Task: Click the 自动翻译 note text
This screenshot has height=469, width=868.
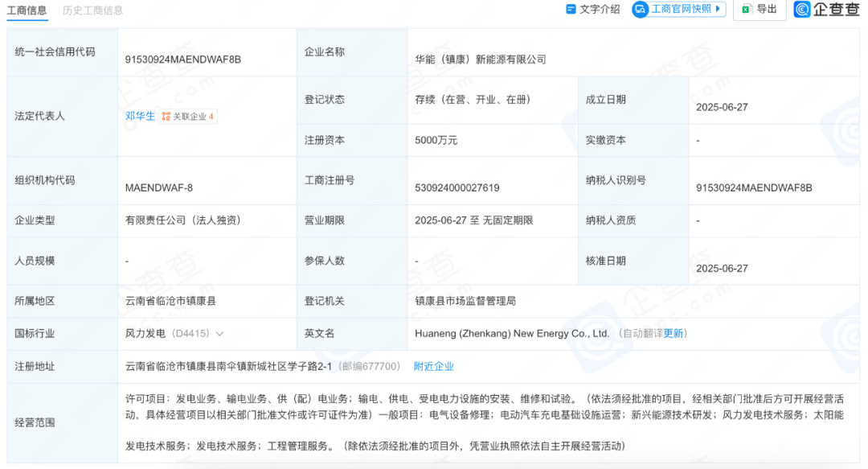Action: 642,333
